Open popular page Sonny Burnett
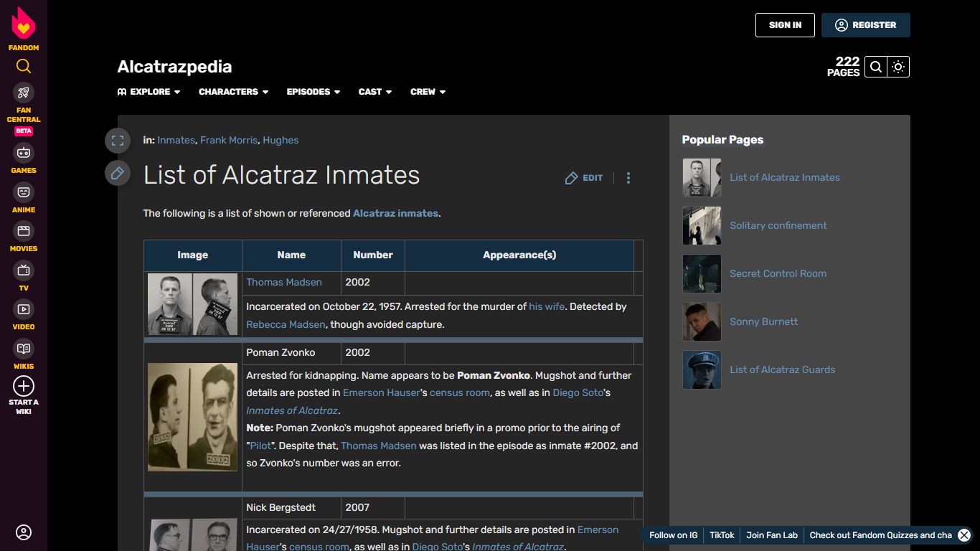Viewport: 980px width, 551px height. [x=764, y=321]
